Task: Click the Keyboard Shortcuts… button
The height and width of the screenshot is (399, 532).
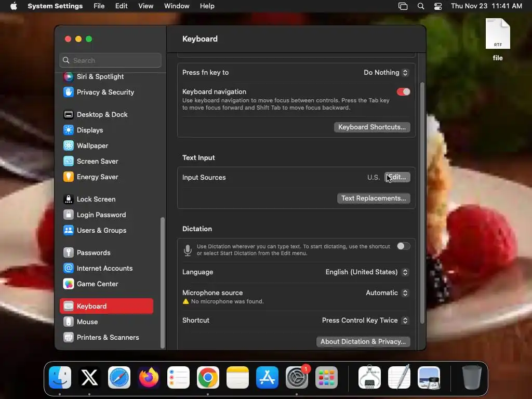Action: [x=372, y=127]
